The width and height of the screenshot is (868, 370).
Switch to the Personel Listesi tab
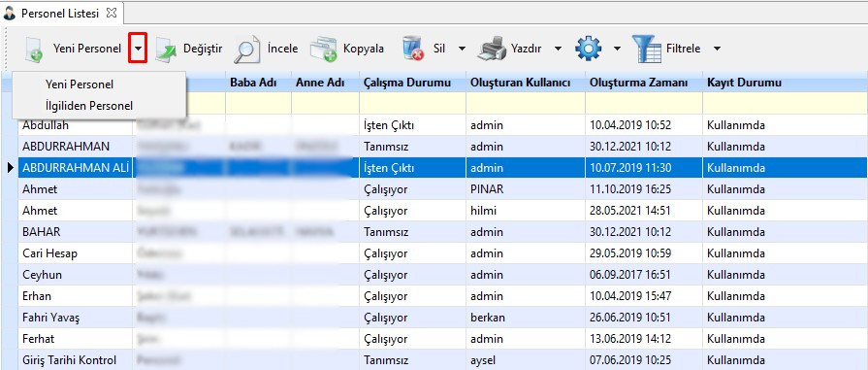pos(60,14)
